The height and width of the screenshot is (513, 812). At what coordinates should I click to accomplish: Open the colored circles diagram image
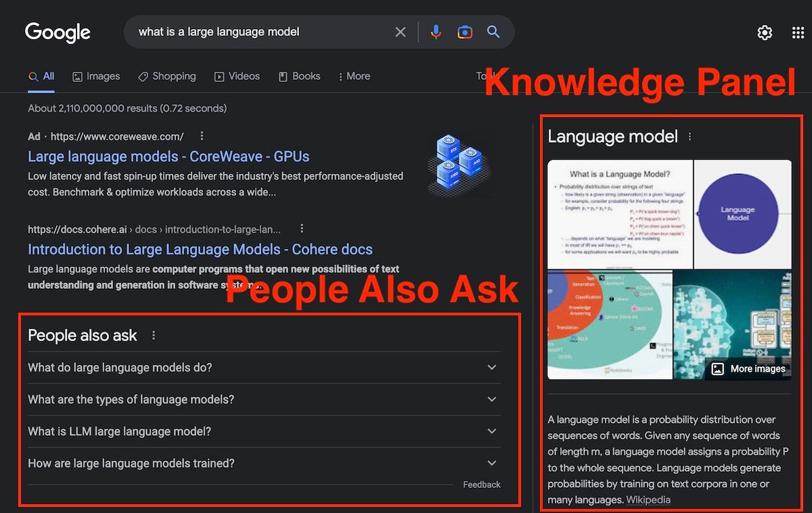click(610, 325)
